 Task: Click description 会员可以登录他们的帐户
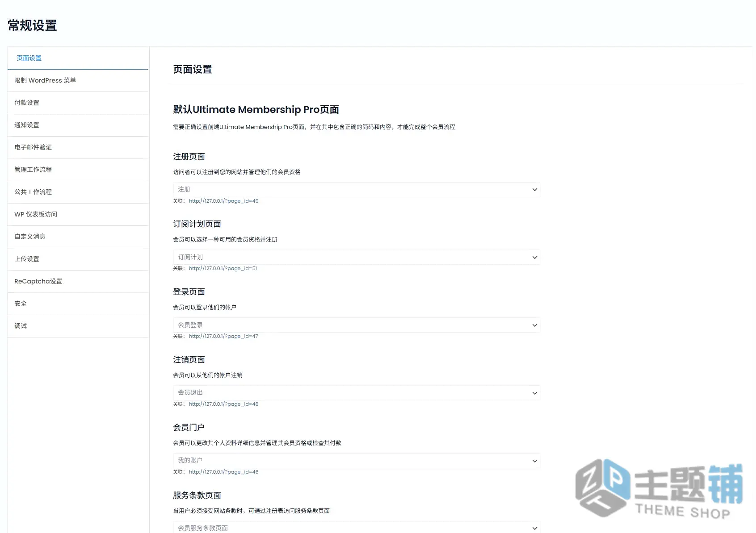coord(205,307)
